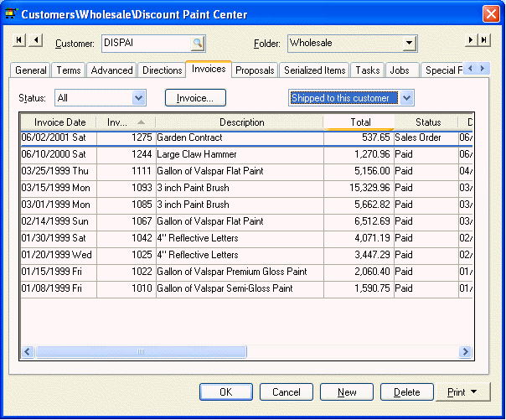This screenshot has height=420, width=506.
Task: Click date 03/25/1999 Thu cell
Action: pos(59,171)
